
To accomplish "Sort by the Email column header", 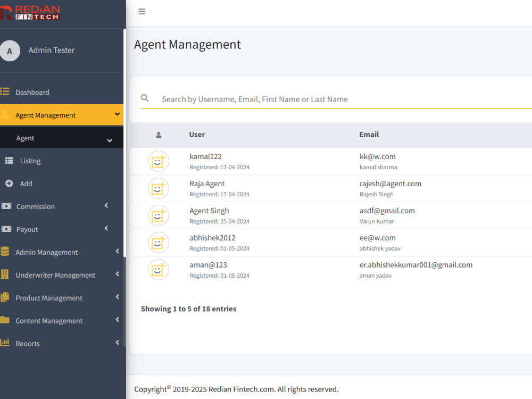I will (369, 135).
